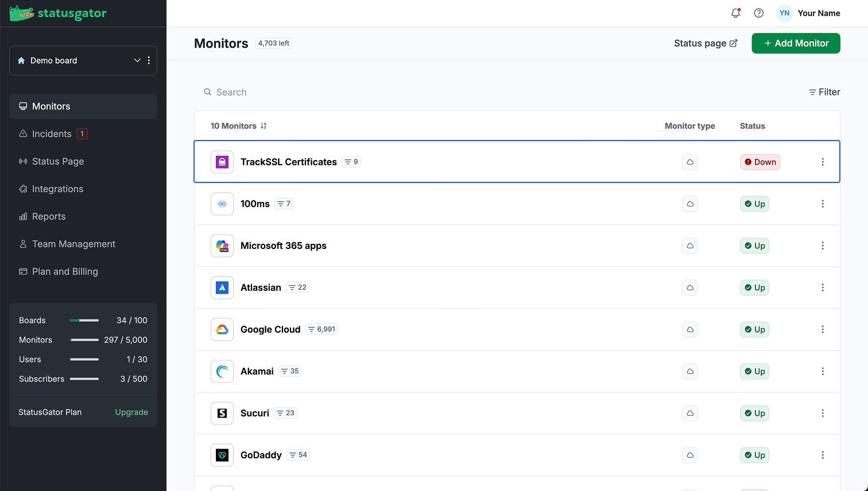The height and width of the screenshot is (491, 868).
Task: Click the cloud monitor type icon for Sucuri
Action: click(x=690, y=413)
